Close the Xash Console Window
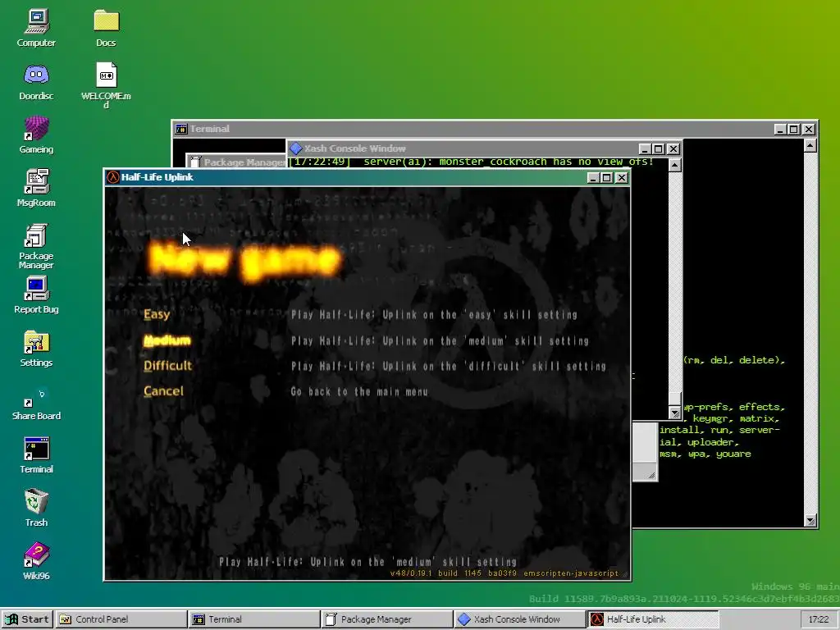The image size is (840, 630). tap(673, 149)
